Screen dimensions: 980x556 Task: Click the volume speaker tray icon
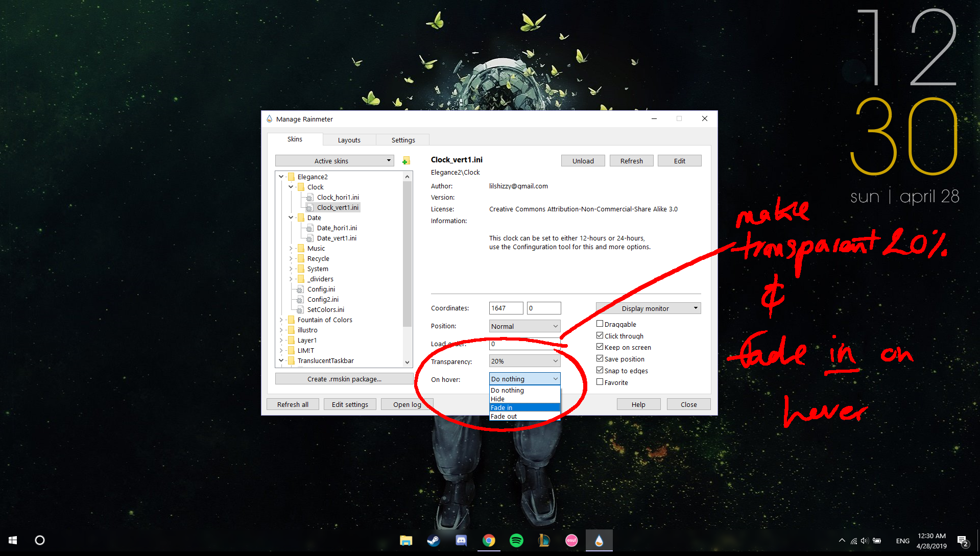click(x=864, y=541)
